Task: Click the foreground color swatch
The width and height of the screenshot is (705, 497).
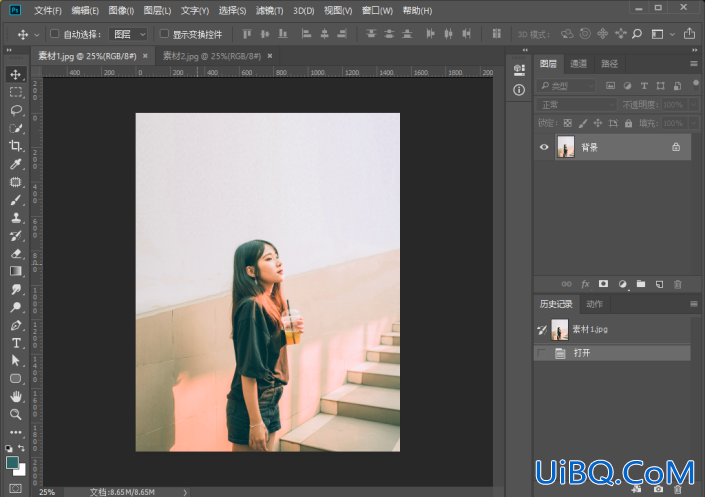Action: (12, 462)
